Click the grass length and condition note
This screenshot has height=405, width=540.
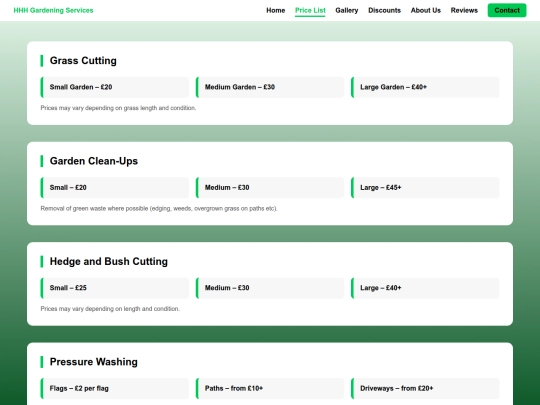(118, 108)
